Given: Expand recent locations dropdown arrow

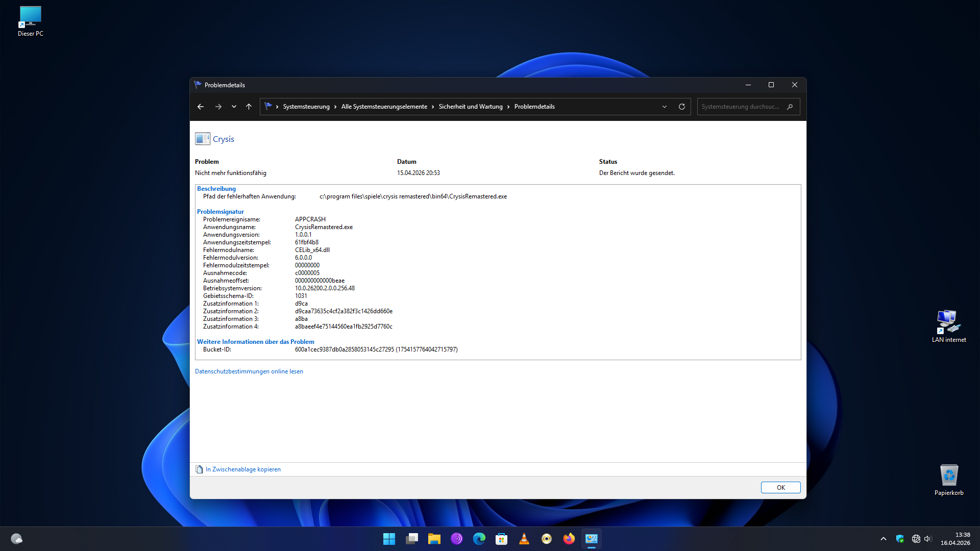Looking at the screenshot, I should pyautogui.click(x=234, y=107).
